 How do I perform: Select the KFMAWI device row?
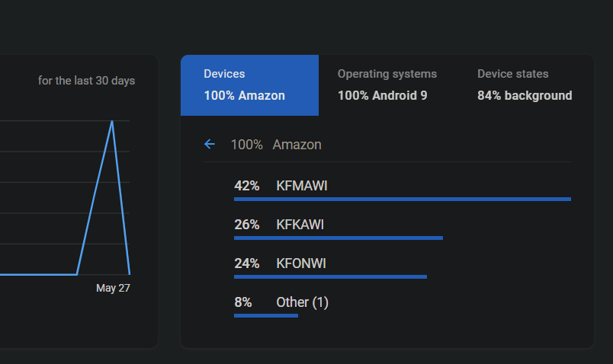pyautogui.click(x=301, y=186)
